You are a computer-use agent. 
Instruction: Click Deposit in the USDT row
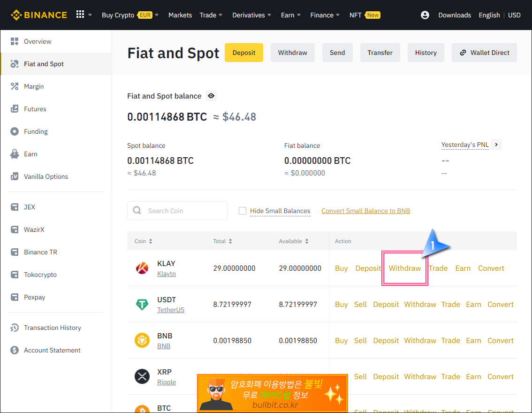[x=386, y=305]
